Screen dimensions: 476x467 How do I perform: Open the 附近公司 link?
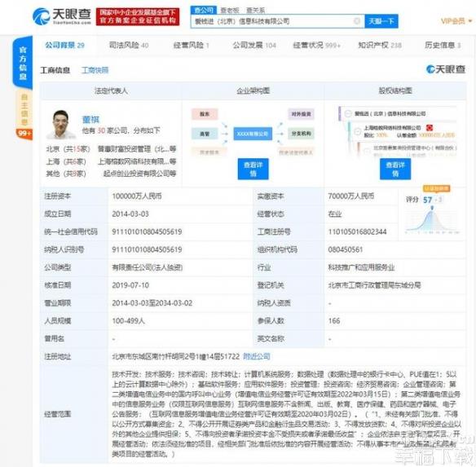[257, 356]
